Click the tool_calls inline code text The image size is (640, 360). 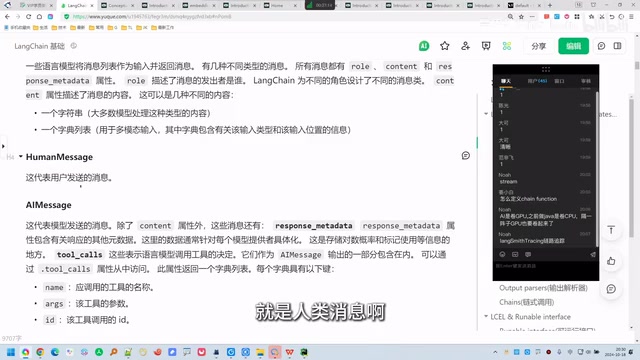pos(80,255)
